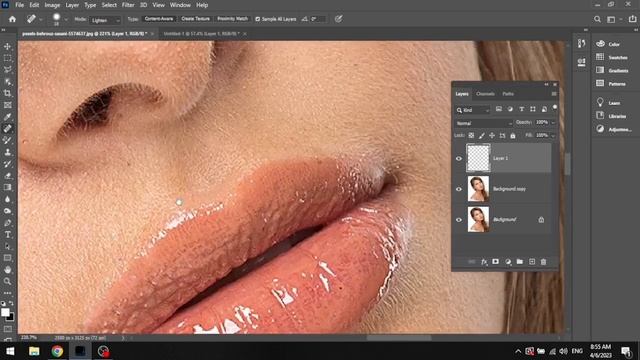The width and height of the screenshot is (640, 360).
Task: Choose the Proximity Match type button
Action: [x=232, y=19]
